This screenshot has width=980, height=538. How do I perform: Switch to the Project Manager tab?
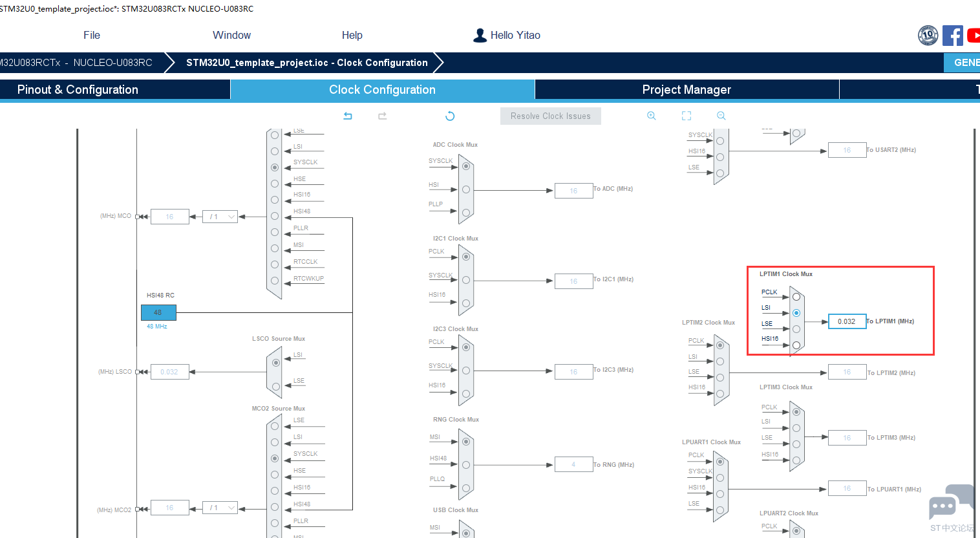tap(687, 90)
